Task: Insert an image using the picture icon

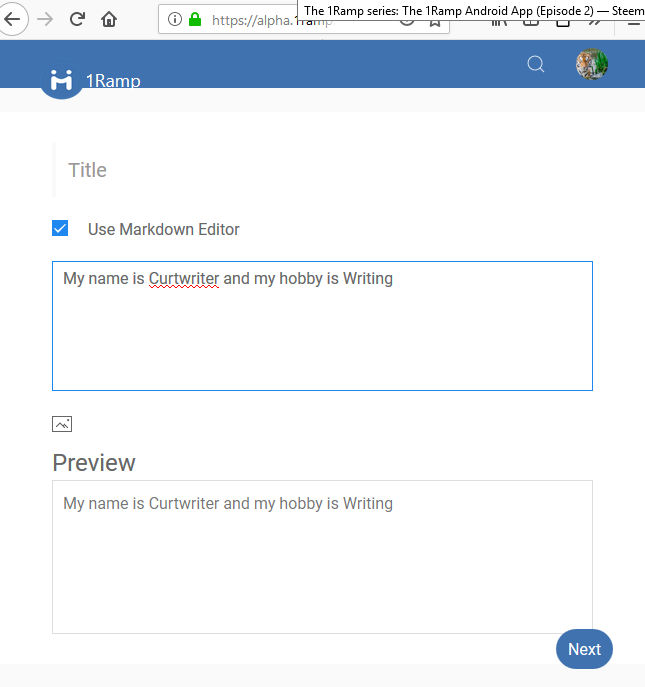Action: coord(62,424)
